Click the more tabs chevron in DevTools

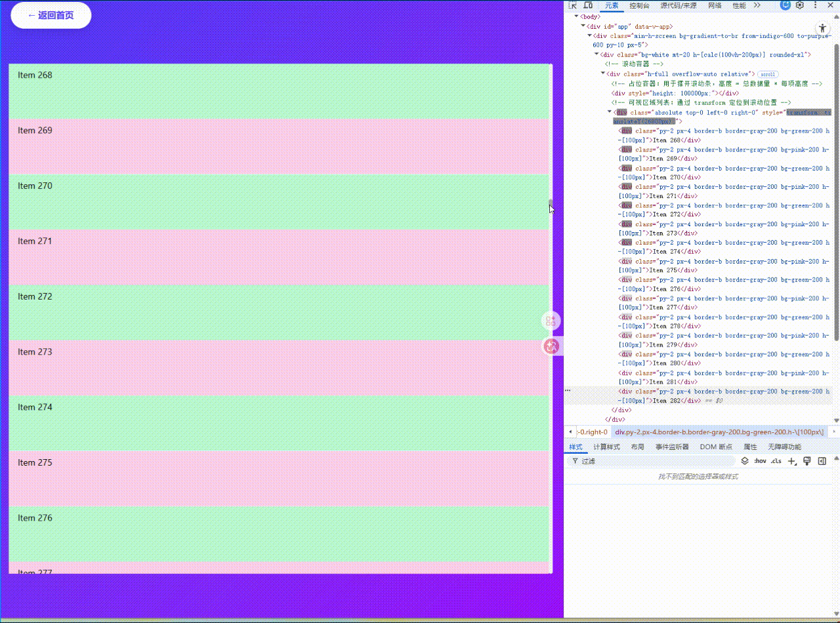(755, 5)
